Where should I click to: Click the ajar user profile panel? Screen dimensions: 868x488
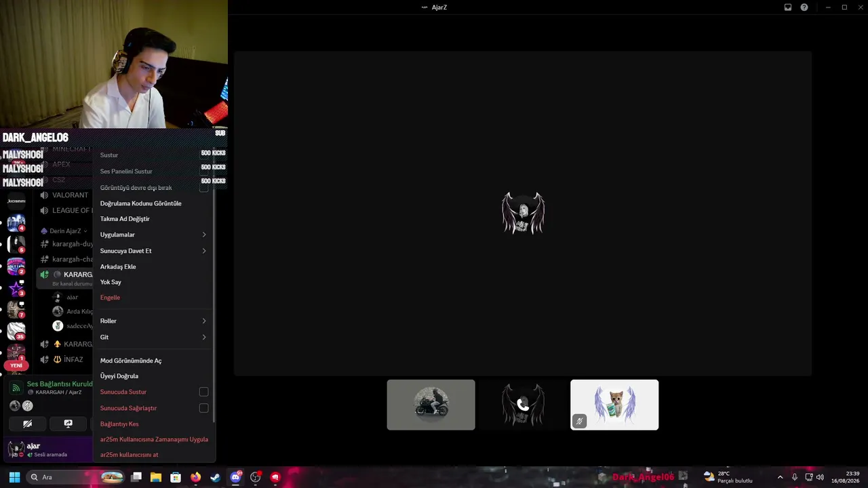pyautogui.click(x=47, y=450)
